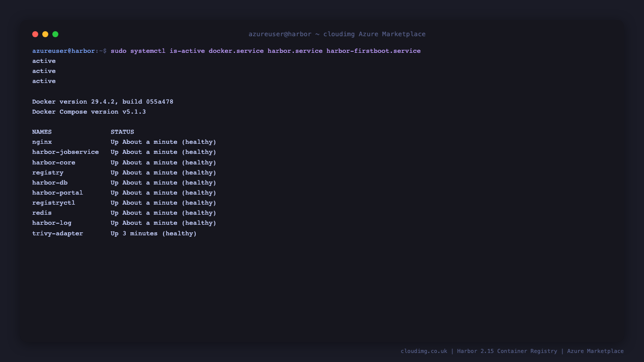Click the green maximize window dot

coord(55,34)
